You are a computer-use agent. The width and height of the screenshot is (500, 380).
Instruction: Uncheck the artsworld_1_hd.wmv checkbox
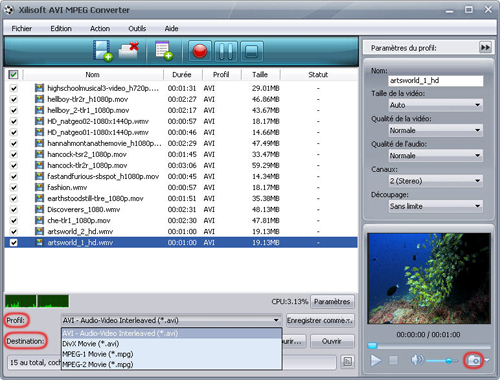[14, 242]
